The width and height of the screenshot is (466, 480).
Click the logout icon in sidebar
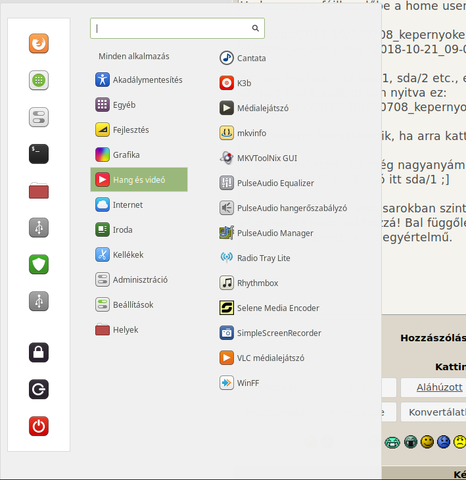39,389
